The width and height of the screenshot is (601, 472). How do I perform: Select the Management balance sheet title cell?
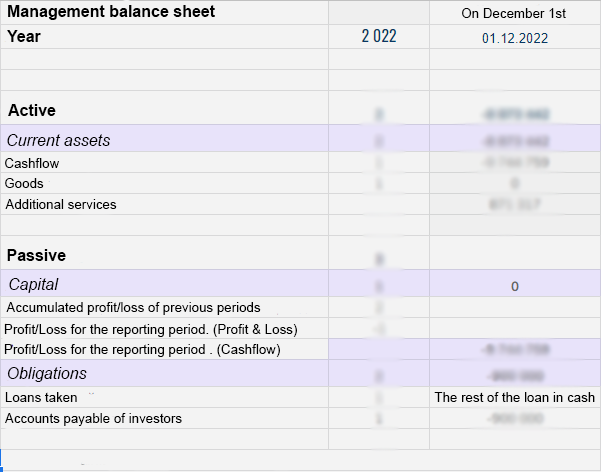point(110,13)
